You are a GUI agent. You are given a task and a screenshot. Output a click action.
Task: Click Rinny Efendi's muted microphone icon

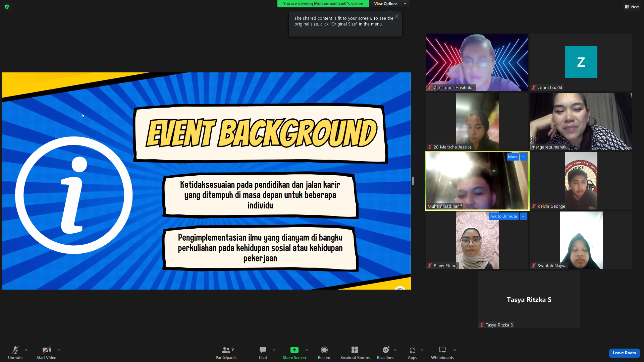pos(430,266)
